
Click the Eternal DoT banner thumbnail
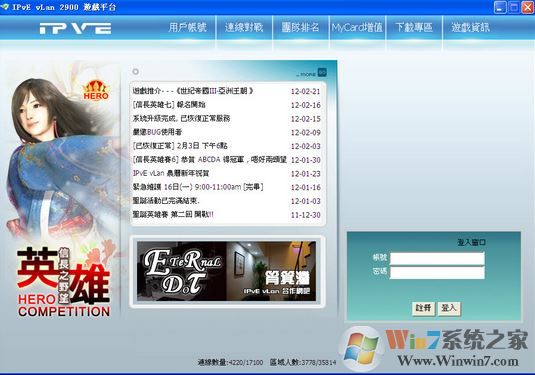(226, 271)
